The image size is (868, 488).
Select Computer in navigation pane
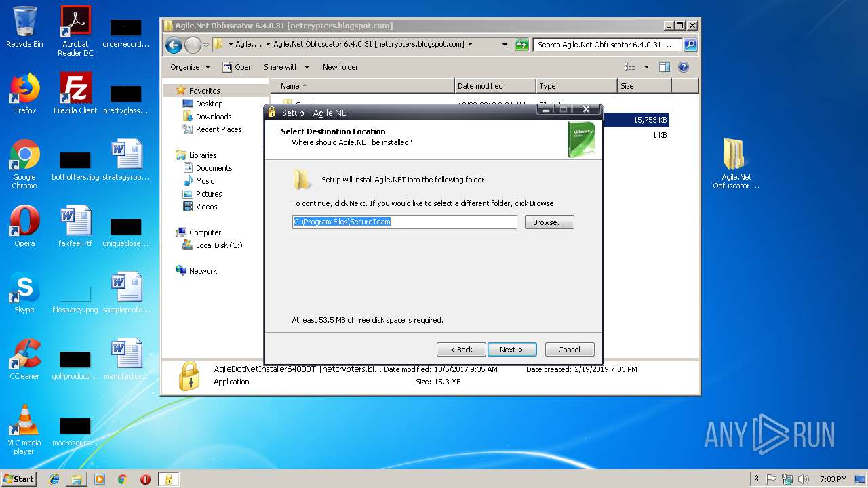click(205, 232)
